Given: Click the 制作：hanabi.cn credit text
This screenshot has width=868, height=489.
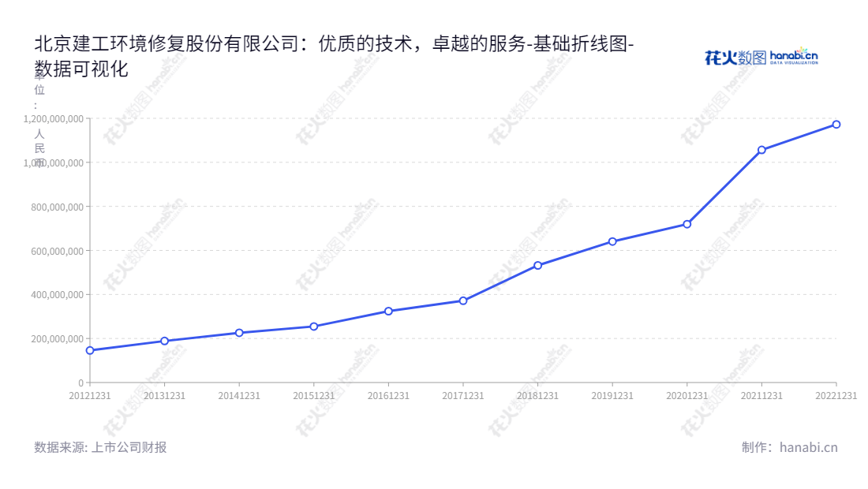Looking at the screenshot, I should coord(789,447).
